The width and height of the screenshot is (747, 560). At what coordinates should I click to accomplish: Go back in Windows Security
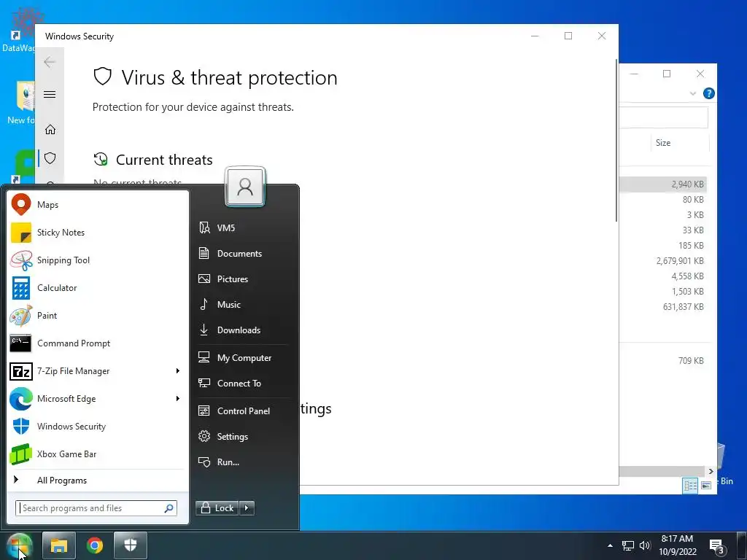pos(50,62)
